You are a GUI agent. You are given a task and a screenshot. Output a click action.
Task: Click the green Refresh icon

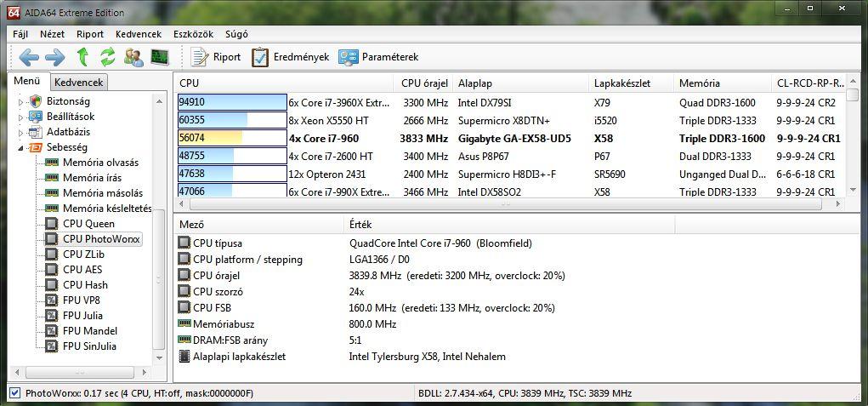[107, 57]
